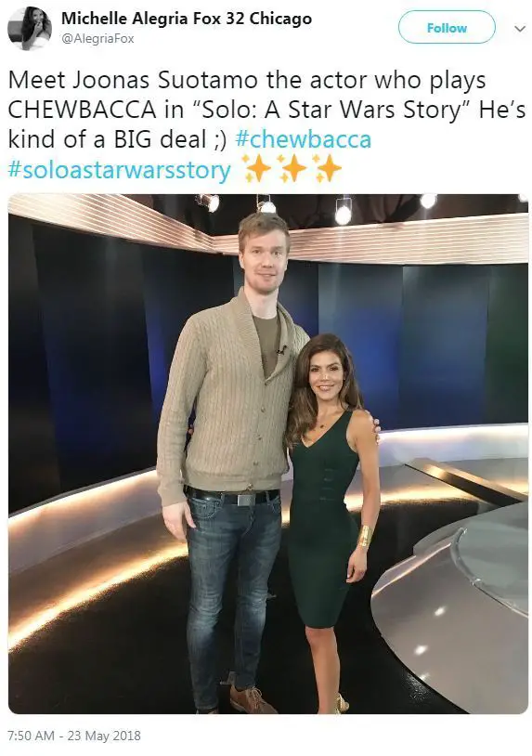532x756 pixels.
Task: Expand the tweet options chevron
Action: (x=520, y=29)
